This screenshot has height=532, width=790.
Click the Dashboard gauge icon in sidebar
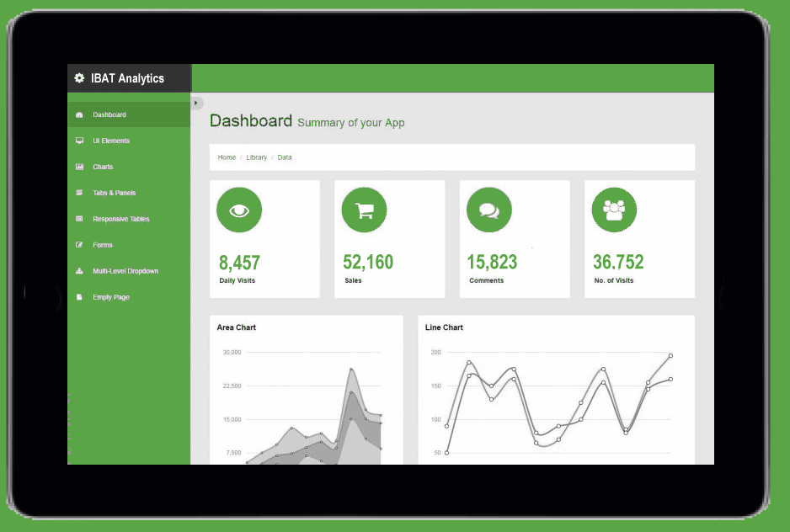pos(79,114)
